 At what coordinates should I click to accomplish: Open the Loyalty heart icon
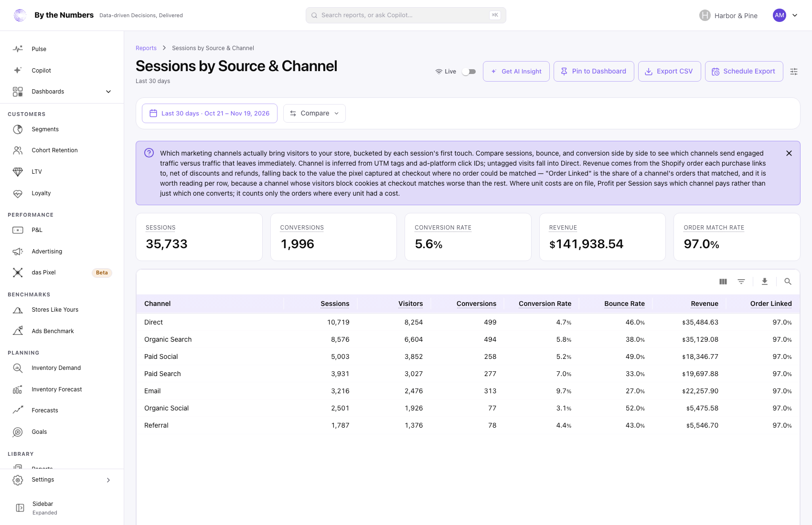click(18, 193)
